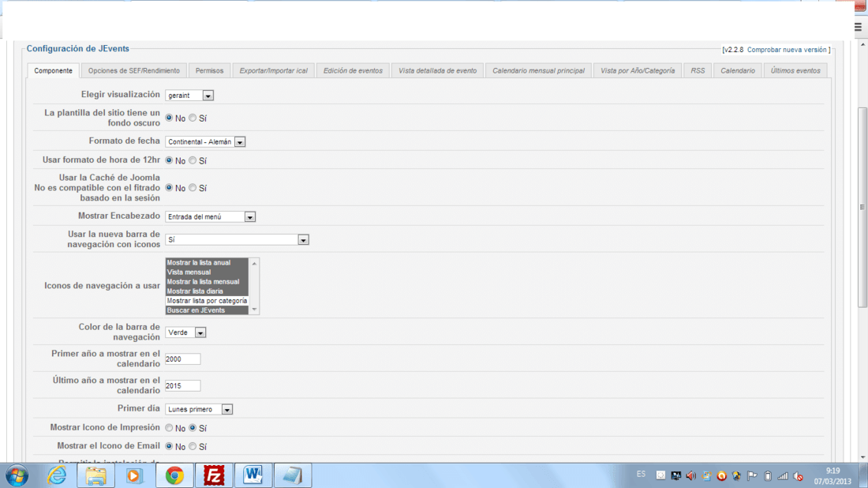
Task: Click the last year field showing 2015
Action: 183,385
